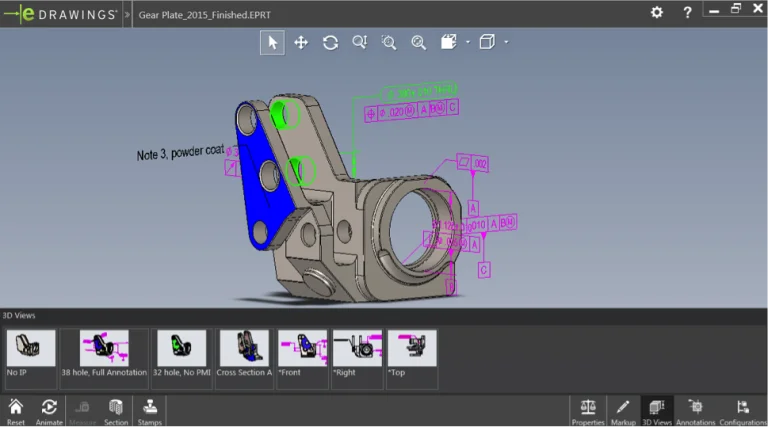This screenshot has height=427, width=768.
Task: Open the Section tool
Action: (116, 410)
